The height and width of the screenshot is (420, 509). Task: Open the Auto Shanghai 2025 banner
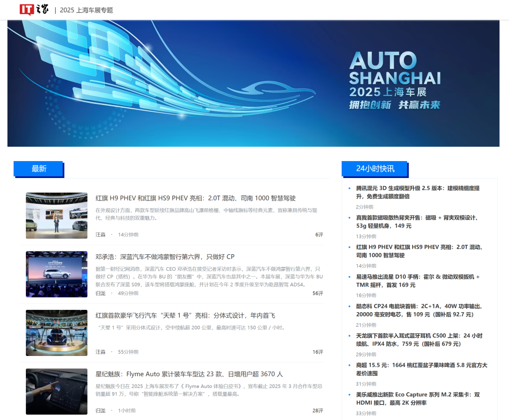click(x=253, y=83)
